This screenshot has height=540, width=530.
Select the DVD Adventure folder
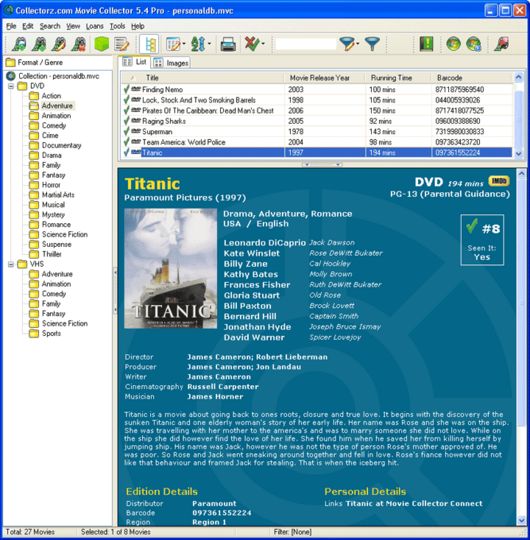pos(57,106)
